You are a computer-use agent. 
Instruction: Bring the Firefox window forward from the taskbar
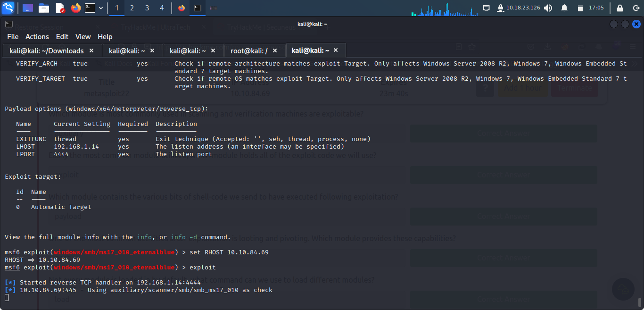[182, 8]
